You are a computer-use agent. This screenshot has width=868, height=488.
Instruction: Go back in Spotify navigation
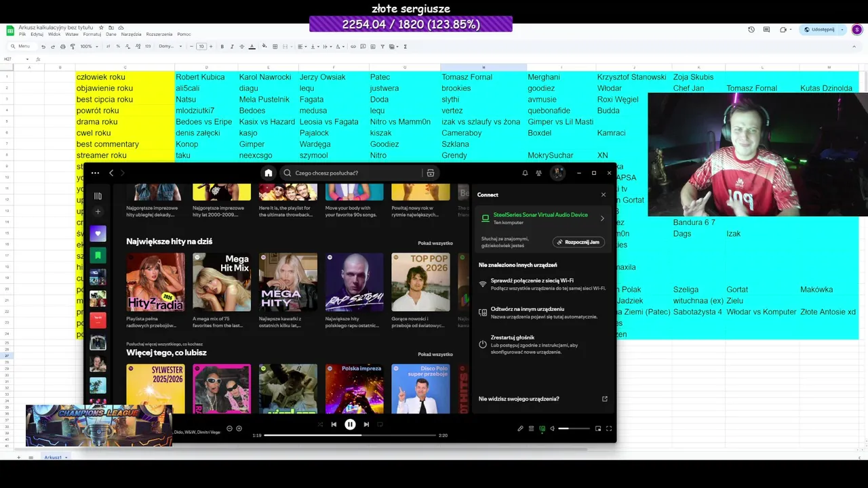coord(111,173)
